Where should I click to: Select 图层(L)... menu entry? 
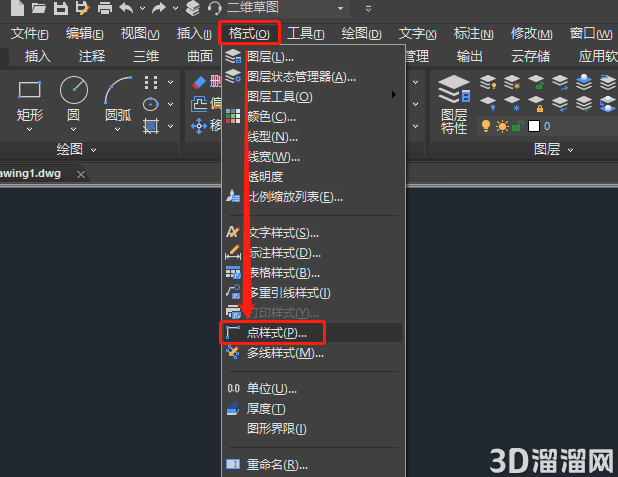tap(313, 57)
